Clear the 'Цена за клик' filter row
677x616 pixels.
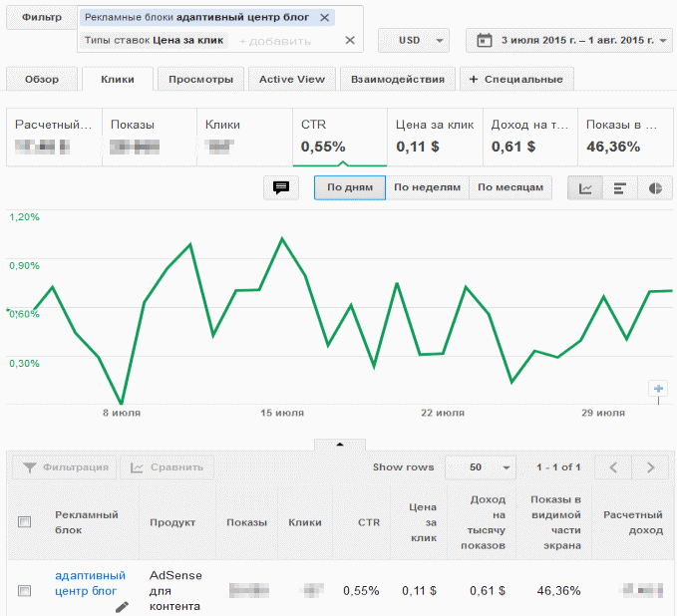pyautogui.click(x=349, y=41)
